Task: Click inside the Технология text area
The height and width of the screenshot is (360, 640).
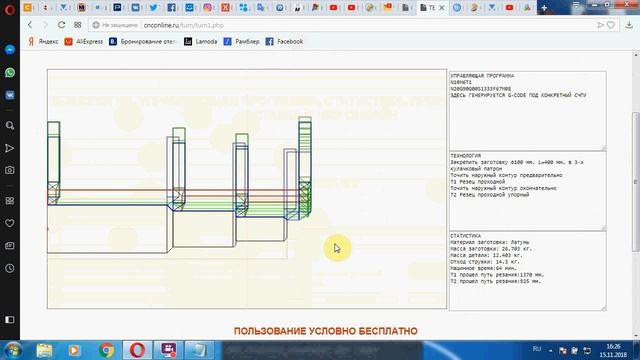Action: click(527, 191)
